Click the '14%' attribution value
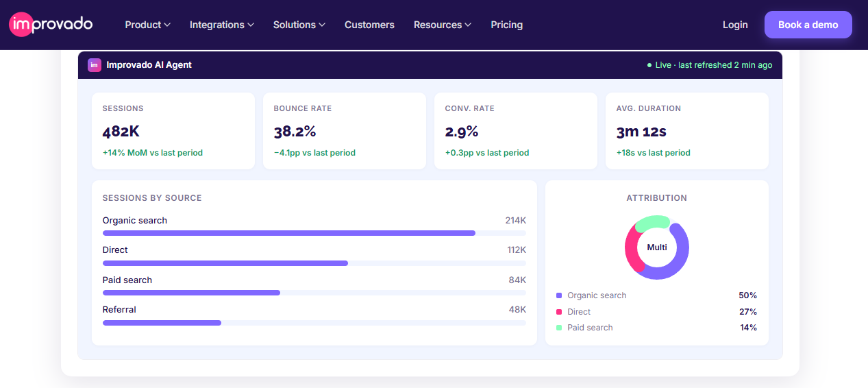 [x=748, y=328]
